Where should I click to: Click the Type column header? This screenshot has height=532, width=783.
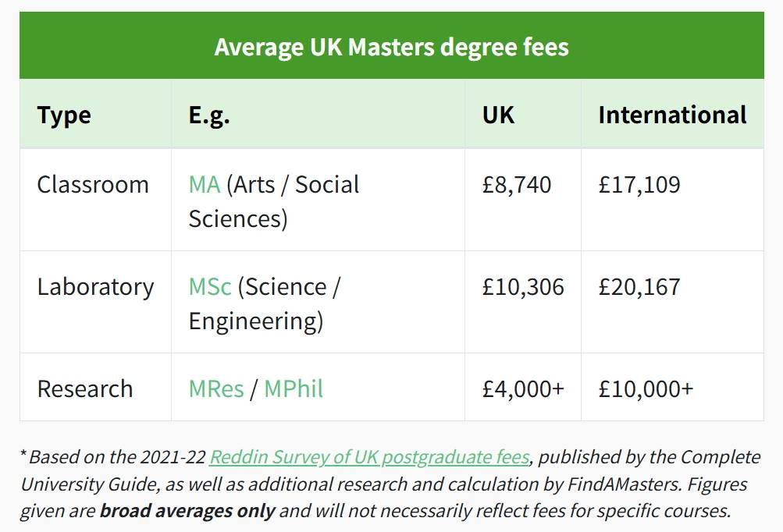pyautogui.click(x=64, y=115)
